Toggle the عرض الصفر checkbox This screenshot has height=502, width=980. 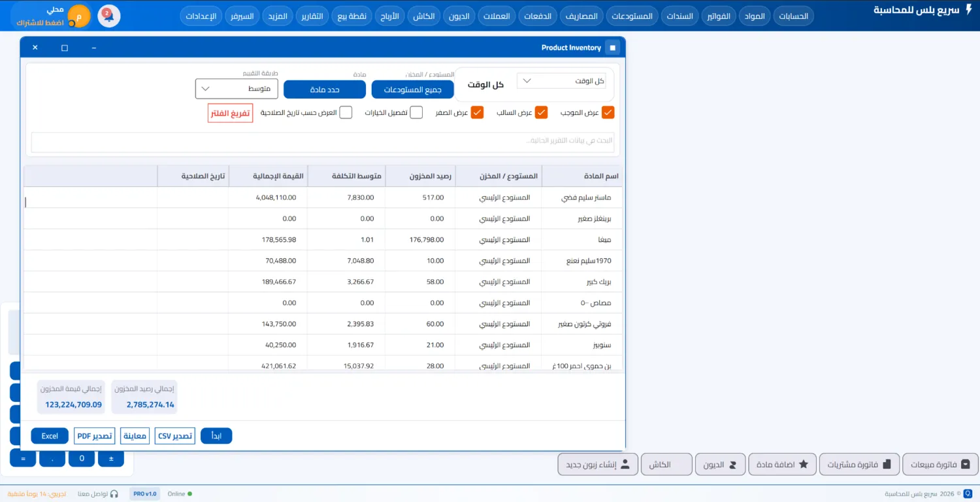pos(478,112)
